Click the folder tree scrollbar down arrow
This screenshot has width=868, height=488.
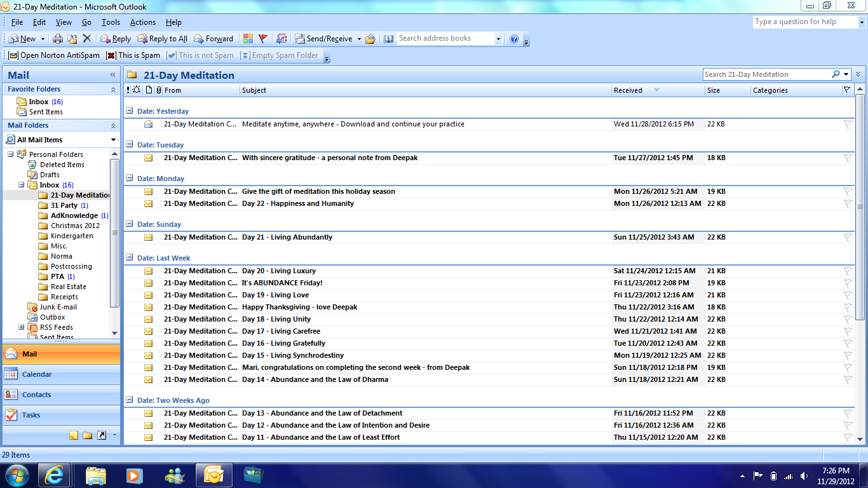click(x=115, y=333)
